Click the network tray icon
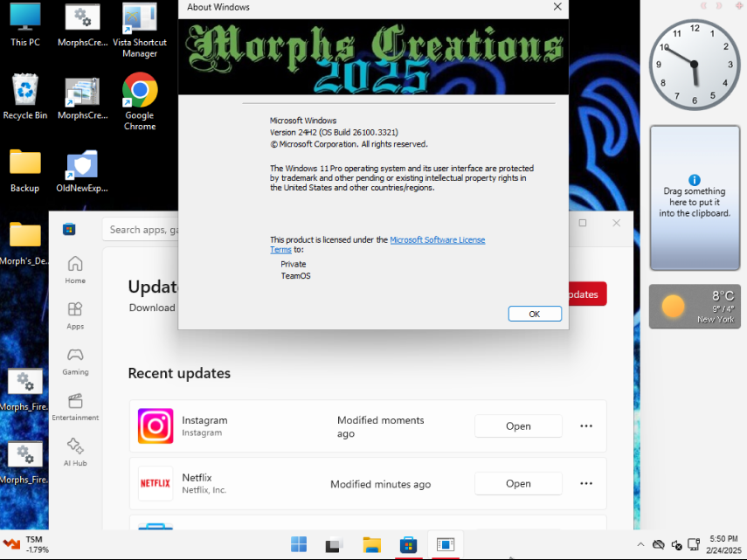This screenshot has width=747, height=560. tap(694, 544)
